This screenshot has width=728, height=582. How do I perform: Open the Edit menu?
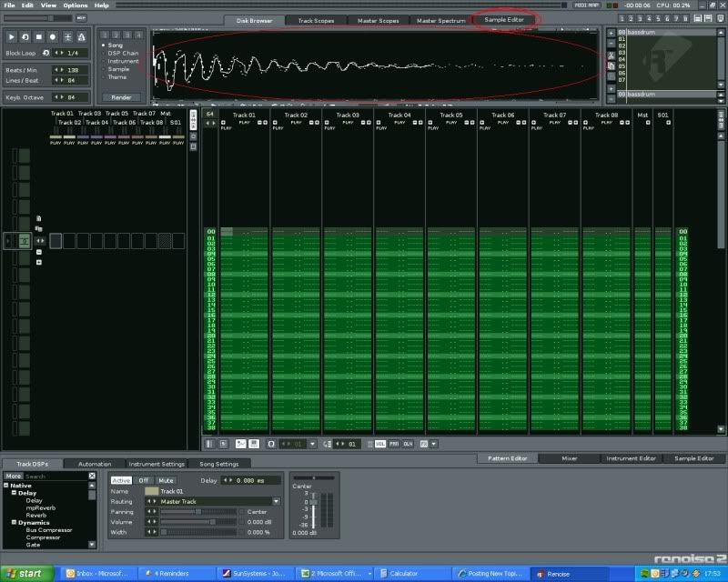tap(27, 5)
